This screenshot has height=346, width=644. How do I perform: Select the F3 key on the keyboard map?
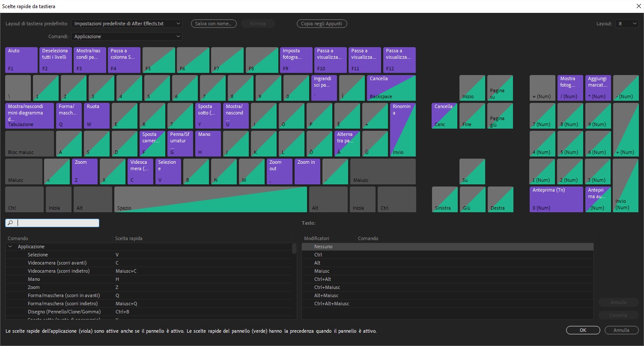[x=90, y=60]
